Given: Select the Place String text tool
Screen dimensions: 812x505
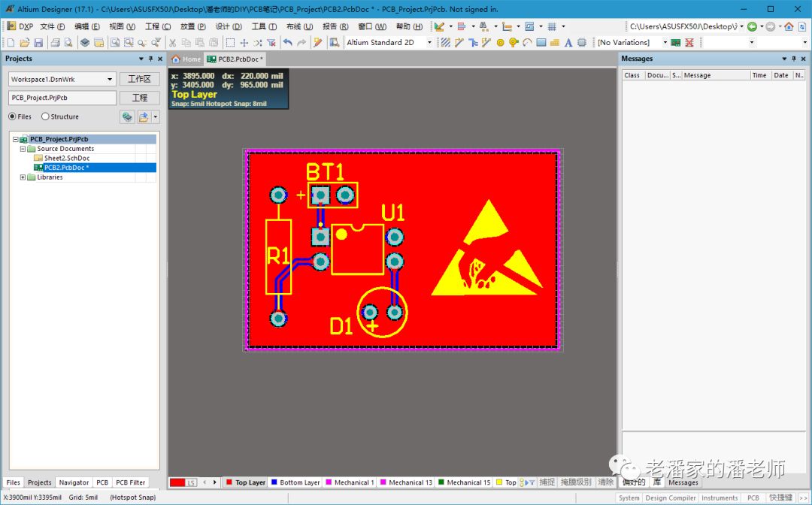Looking at the screenshot, I should (x=568, y=43).
